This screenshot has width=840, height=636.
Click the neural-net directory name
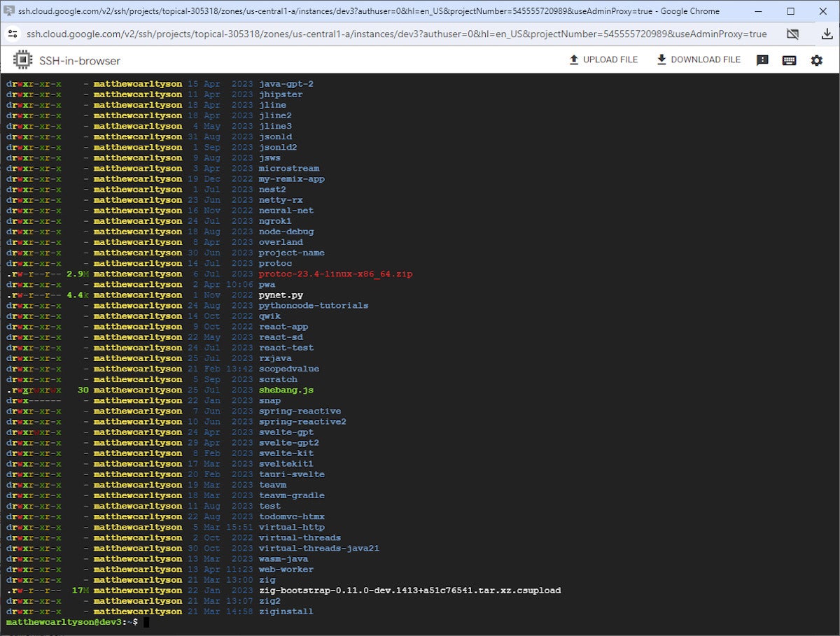tap(286, 211)
